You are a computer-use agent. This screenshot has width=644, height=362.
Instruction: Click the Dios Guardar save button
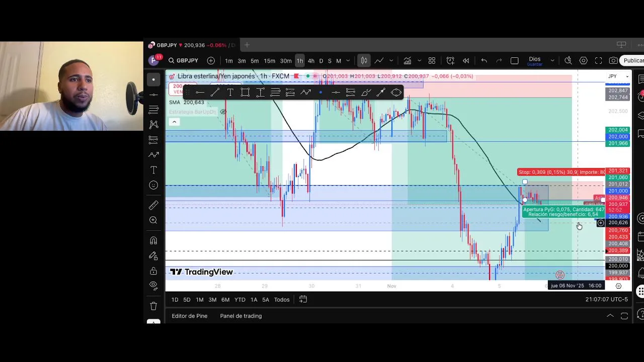click(534, 61)
